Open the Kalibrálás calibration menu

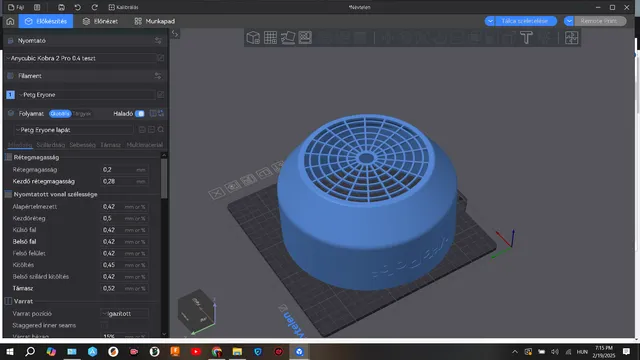pos(123,7)
